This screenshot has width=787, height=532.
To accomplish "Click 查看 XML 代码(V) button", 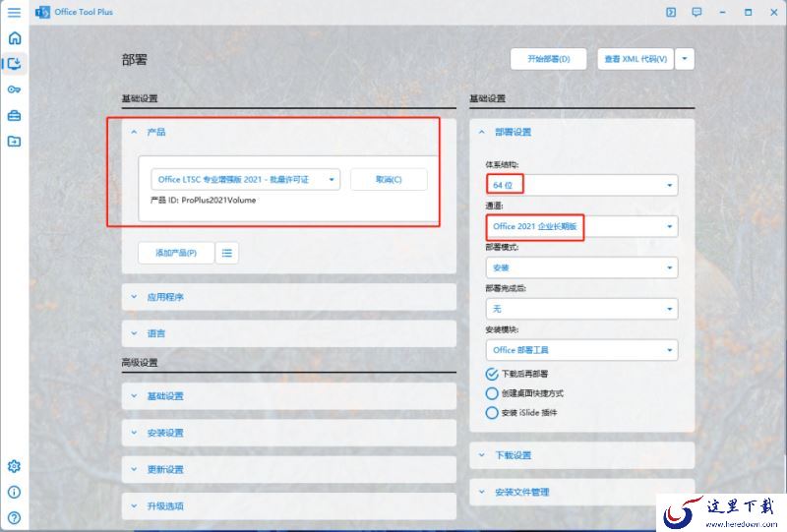I will tap(636, 59).
